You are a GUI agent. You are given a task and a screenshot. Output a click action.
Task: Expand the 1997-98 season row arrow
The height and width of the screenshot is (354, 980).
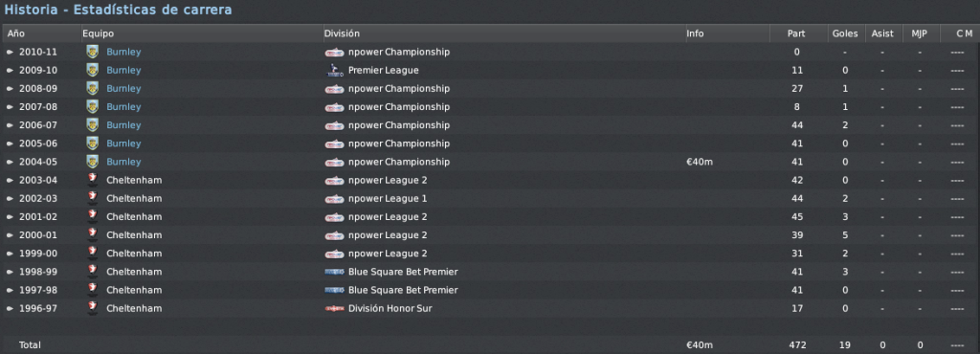(10, 290)
